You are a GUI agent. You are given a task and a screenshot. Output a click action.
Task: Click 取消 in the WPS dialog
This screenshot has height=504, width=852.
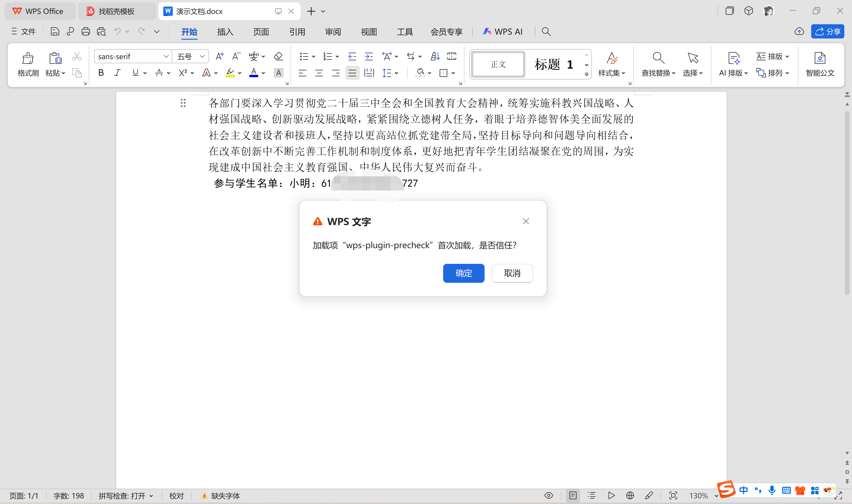512,273
